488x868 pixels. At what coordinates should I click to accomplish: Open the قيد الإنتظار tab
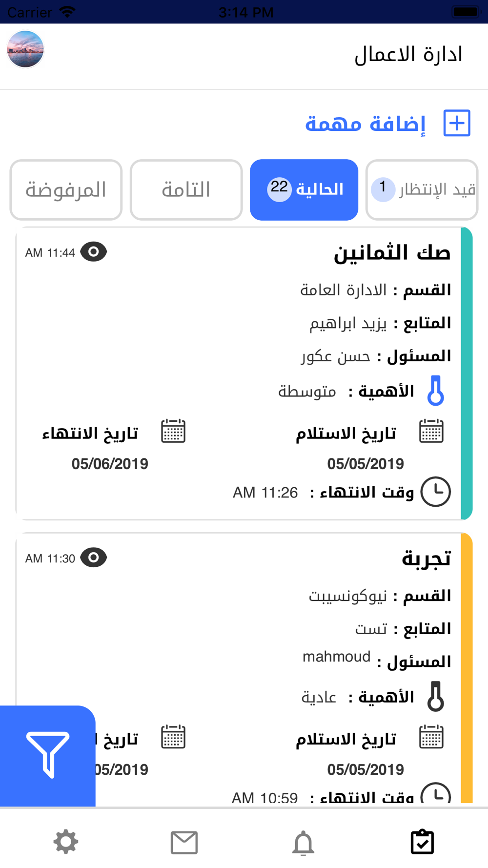coord(422,190)
